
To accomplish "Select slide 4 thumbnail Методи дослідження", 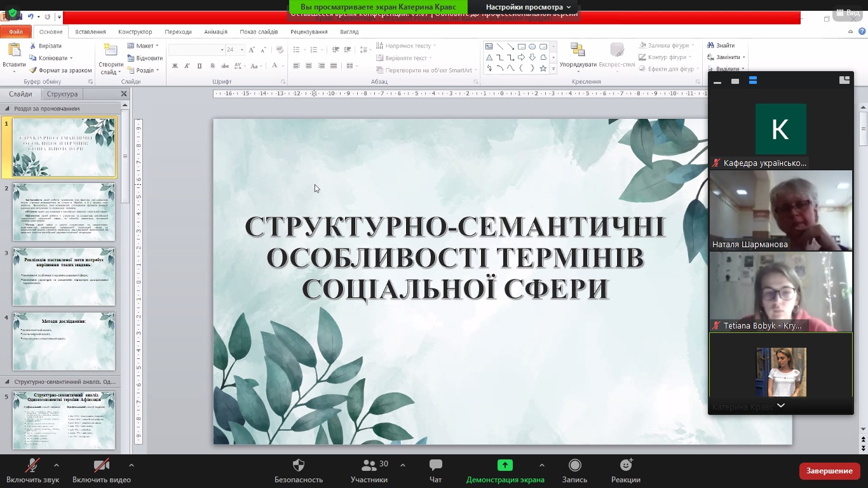I will (x=64, y=341).
